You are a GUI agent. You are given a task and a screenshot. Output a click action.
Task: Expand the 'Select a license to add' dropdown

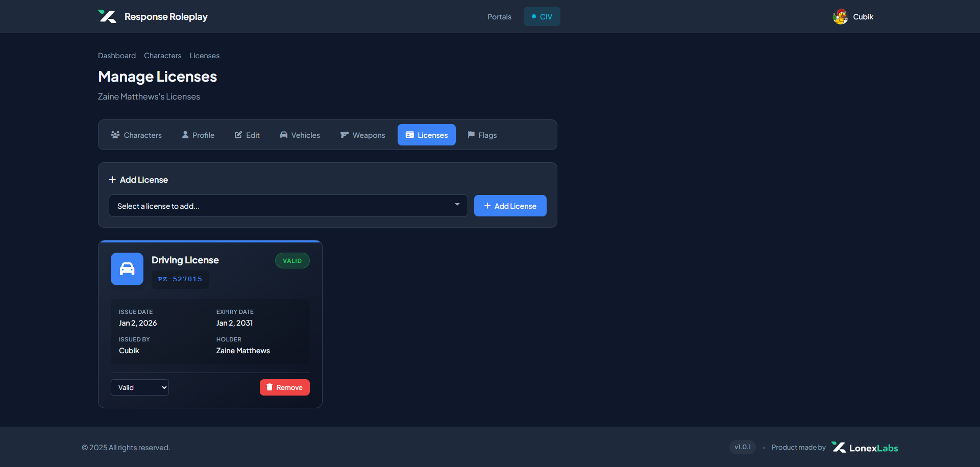point(288,206)
